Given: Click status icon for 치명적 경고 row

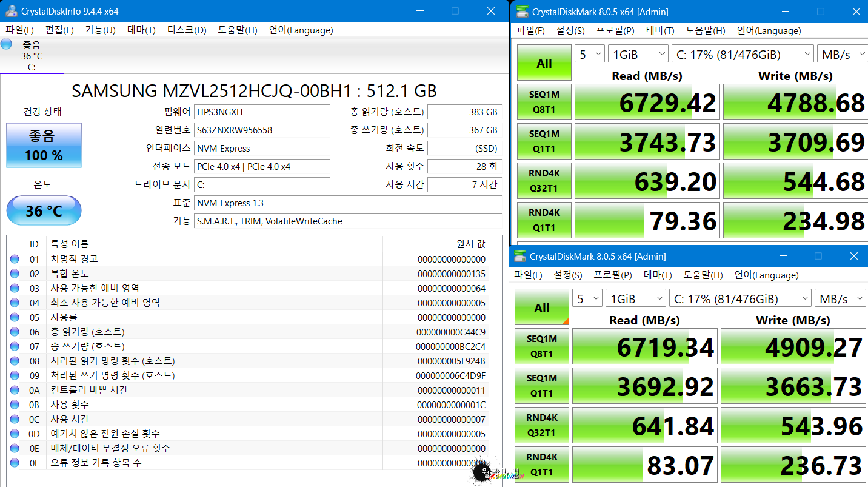Looking at the screenshot, I should pos(15,260).
